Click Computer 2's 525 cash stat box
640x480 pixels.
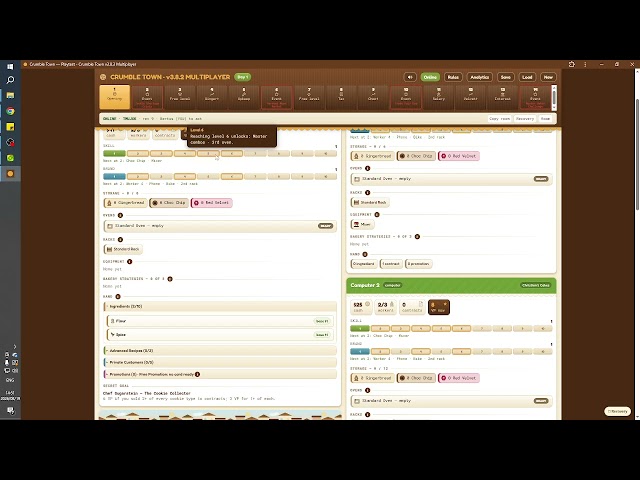point(361,307)
